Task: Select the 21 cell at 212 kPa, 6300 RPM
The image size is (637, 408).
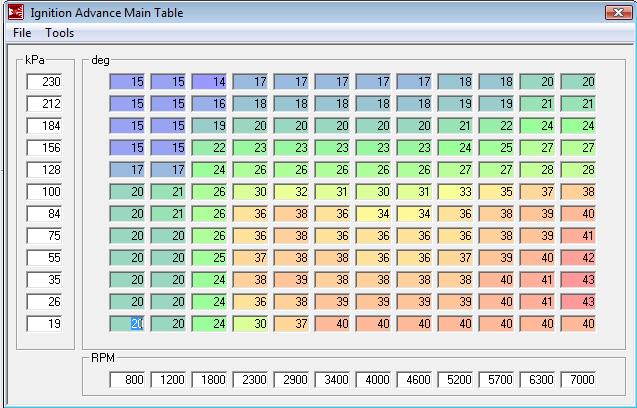Action: [x=537, y=104]
